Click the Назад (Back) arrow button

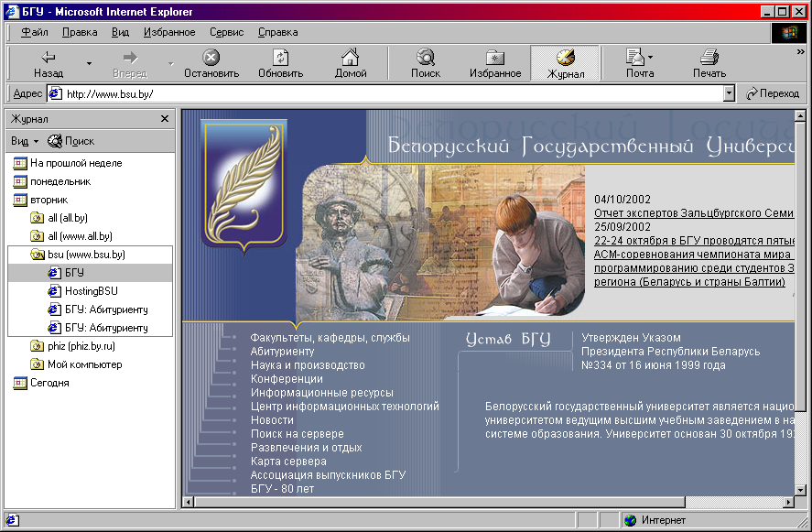click(49, 64)
